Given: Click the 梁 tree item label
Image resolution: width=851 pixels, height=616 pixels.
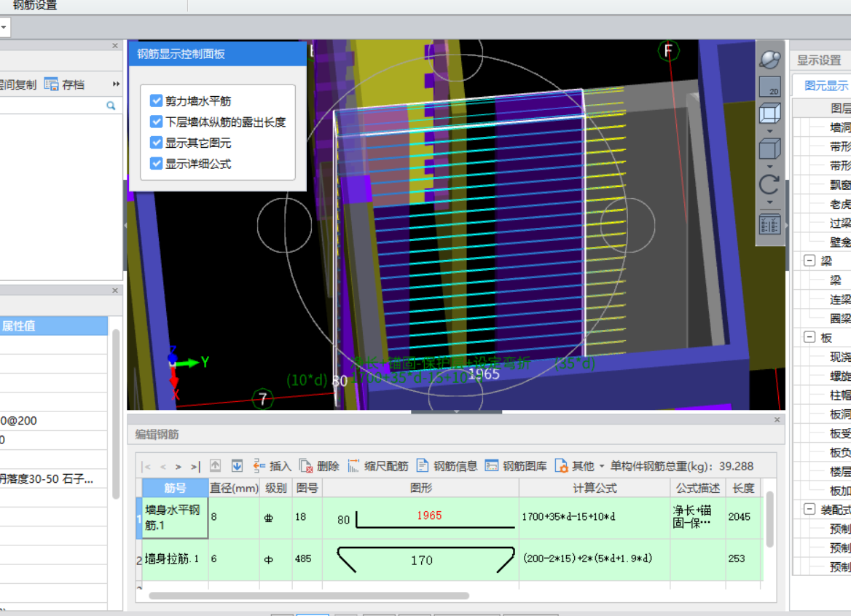Looking at the screenshot, I should [x=836, y=280].
